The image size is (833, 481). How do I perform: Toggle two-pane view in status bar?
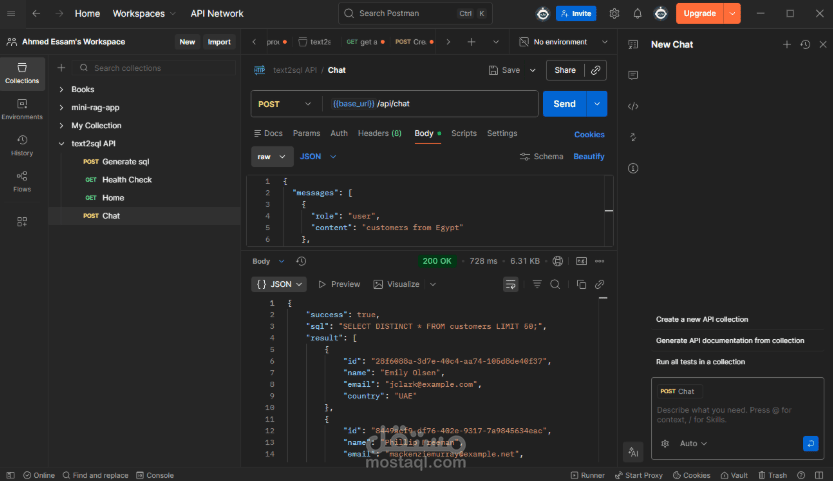click(x=819, y=475)
